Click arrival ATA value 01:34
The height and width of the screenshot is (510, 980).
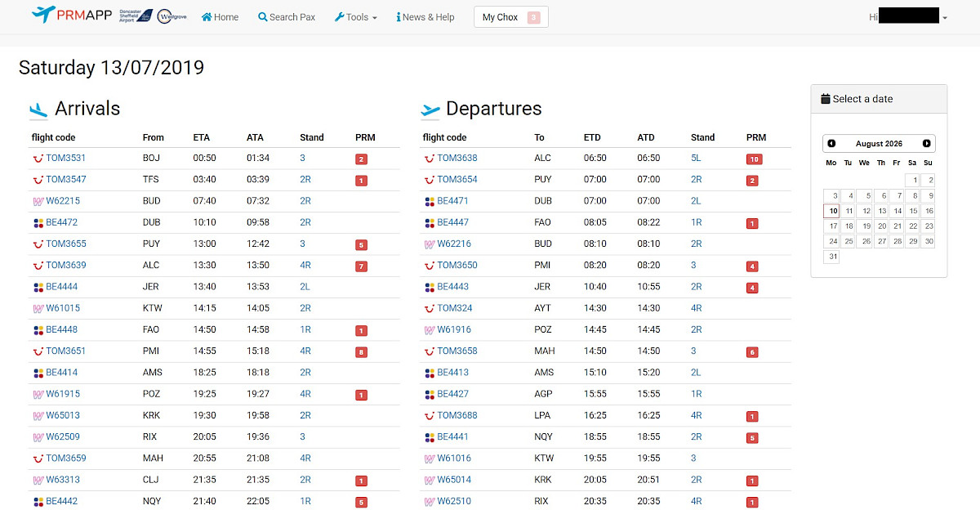257,158
